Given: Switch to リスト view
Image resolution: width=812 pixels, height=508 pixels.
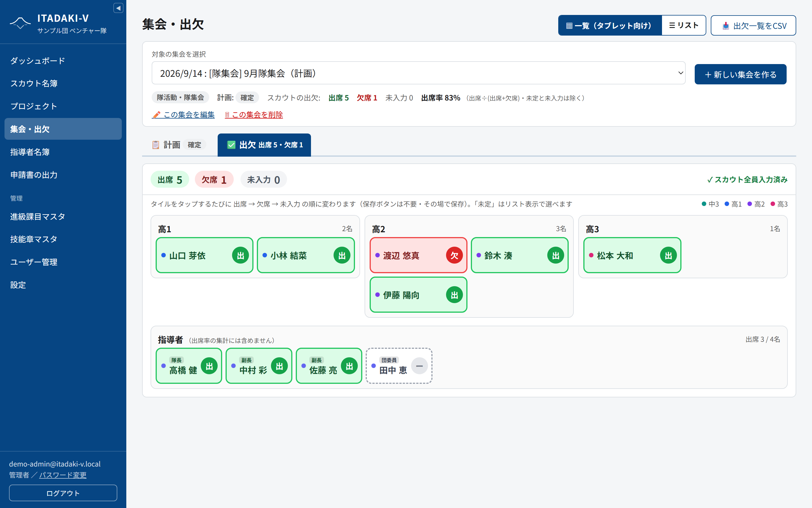Looking at the screenshot, I should (x=684, y=25).
